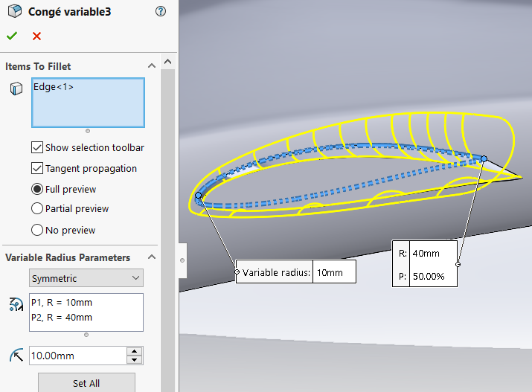Open the Symmetric profile dropdown
The height and width of the screenshot is (392, 532).
tap(86, 278)
